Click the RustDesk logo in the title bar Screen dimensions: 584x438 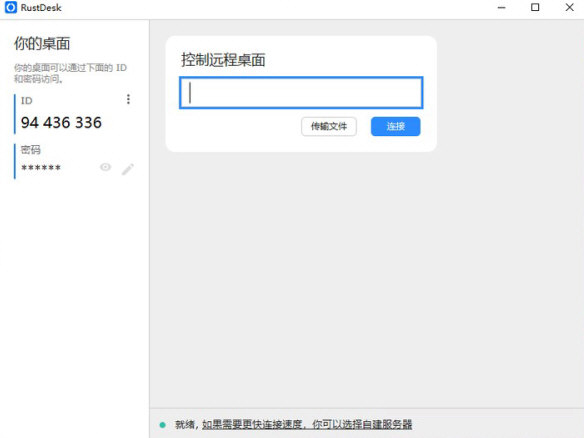(x=11, y=7)
